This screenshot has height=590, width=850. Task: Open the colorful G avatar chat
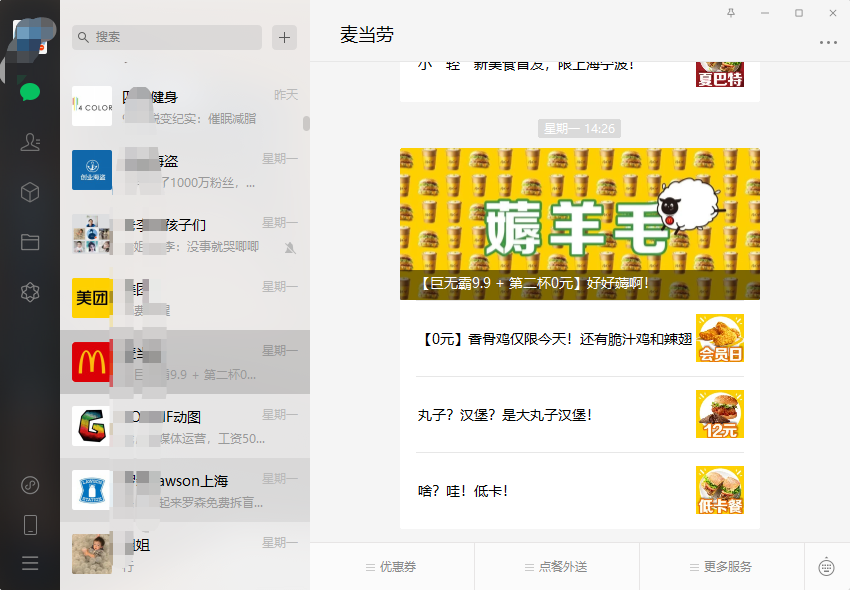(92, 426)
